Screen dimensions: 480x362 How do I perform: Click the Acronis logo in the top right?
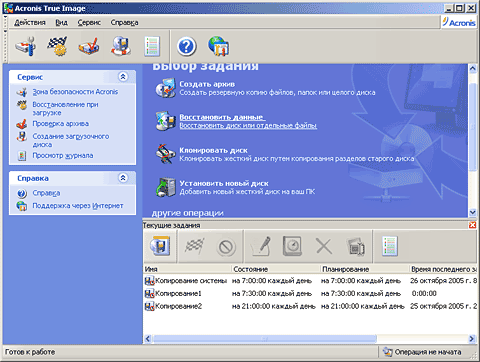point(459,22)
